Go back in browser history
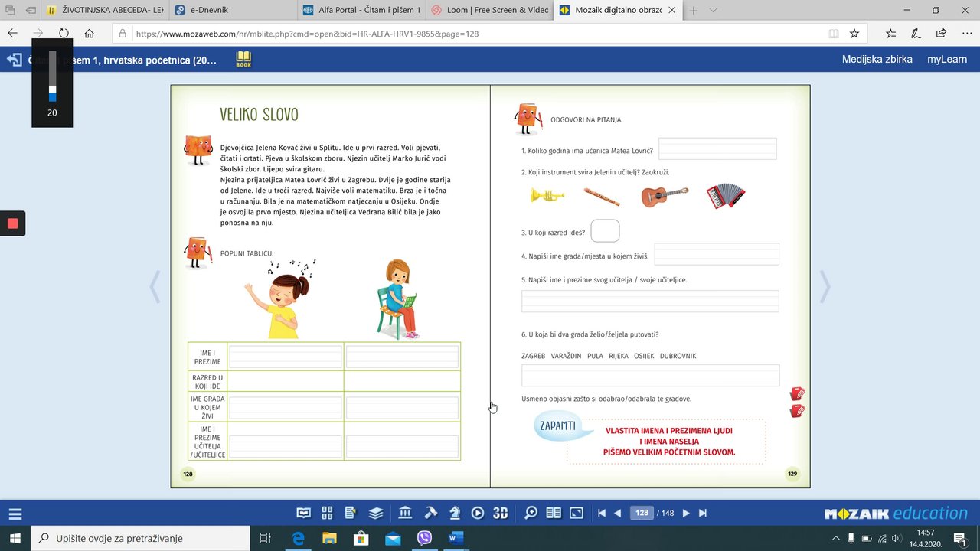Screen dimensions: 980x551 pyautogui.click(x=12, y=34)
